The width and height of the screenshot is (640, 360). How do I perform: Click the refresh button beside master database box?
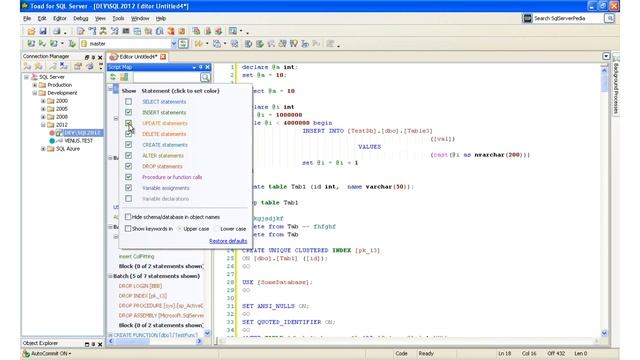[x=183, y=43]
